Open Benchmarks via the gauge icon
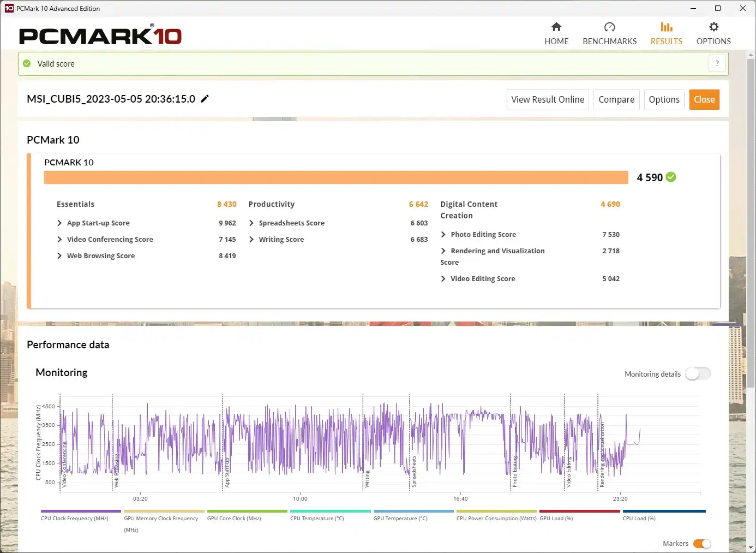The image size is (756, 553). [609, 27]
